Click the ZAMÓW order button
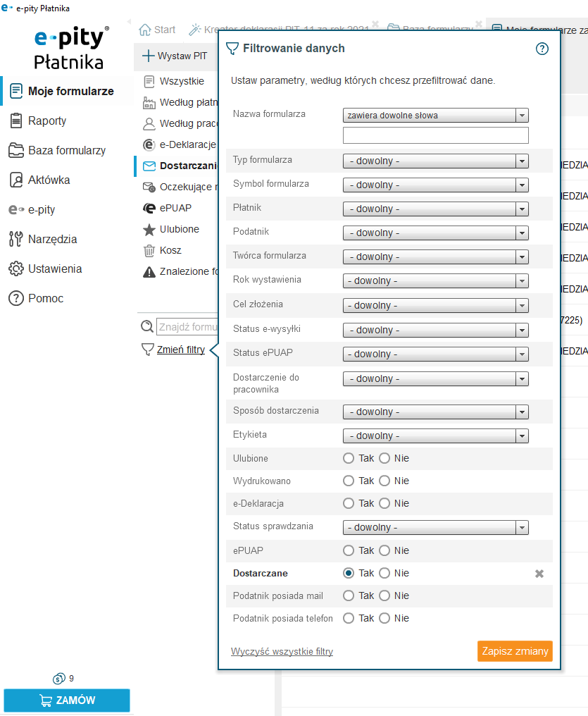This screenshot has height=716, width=588. (67, 700)
